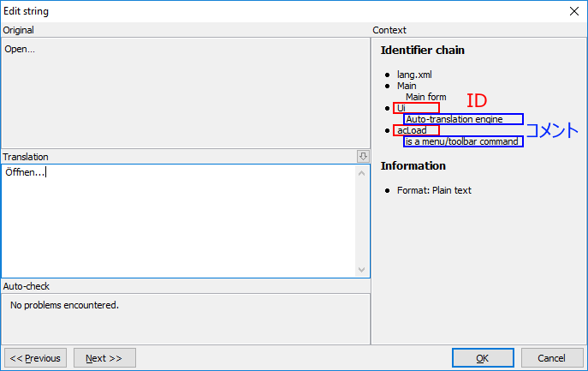
Task: Click the Identifier chain heading
Action: (x=422, y=50)
